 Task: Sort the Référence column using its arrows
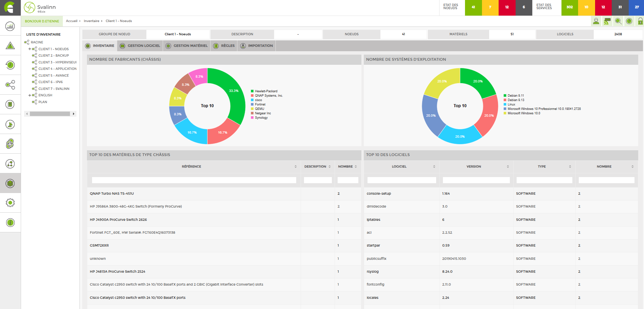pos(296,167)
